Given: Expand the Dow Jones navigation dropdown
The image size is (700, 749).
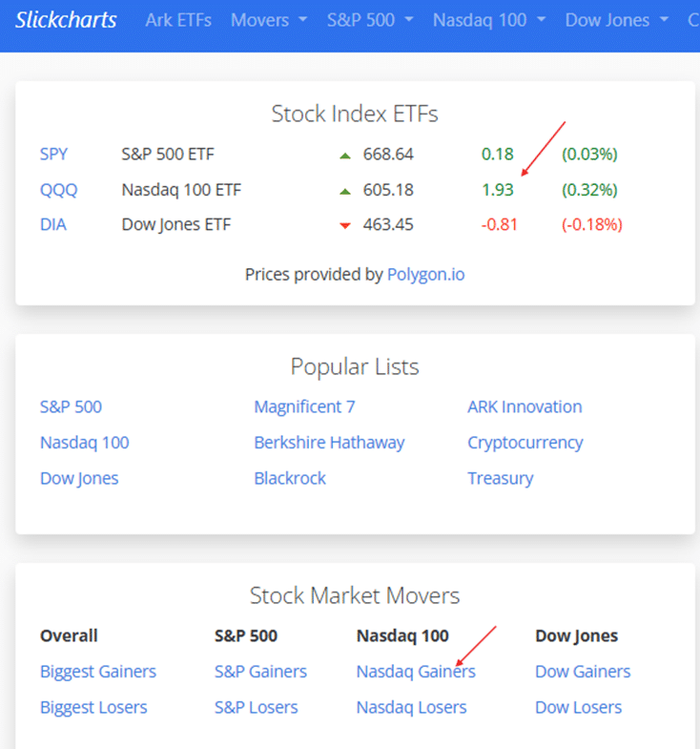Looking at the screenshot, I should pyautogui.click(x=616, y=20).
